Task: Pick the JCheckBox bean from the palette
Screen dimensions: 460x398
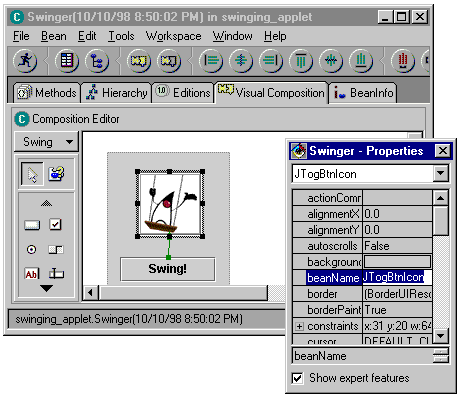Action: [x=55, y=224]
